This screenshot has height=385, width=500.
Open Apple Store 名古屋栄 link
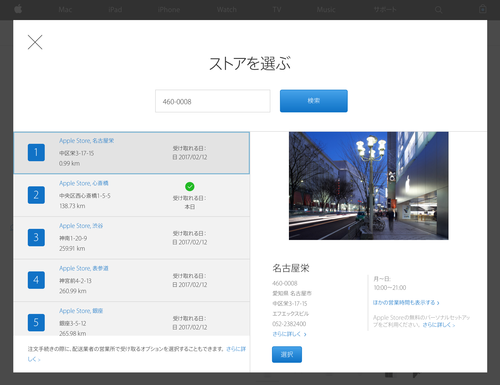point(87,141)
